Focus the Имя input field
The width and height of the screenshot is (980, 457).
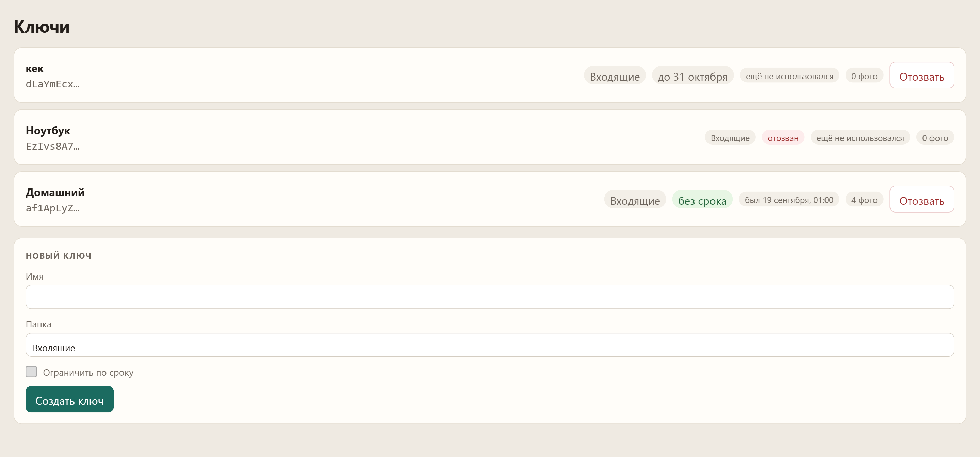[490, 297]
